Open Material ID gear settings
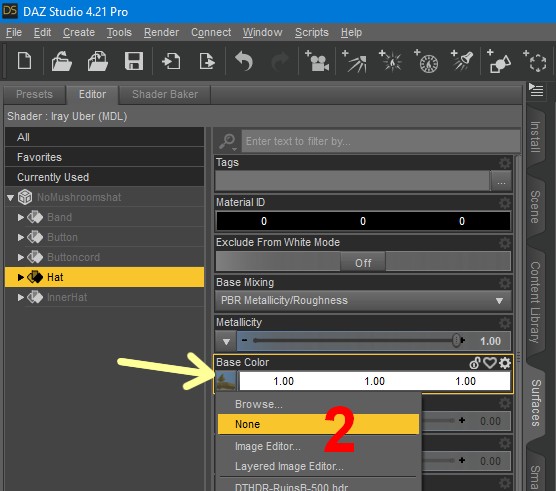 coord(505,203)
